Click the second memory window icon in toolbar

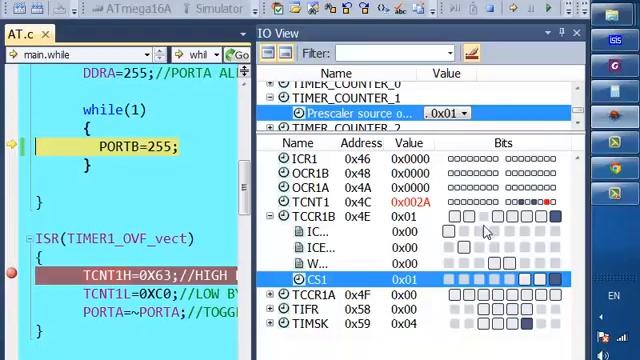(37, 8)
